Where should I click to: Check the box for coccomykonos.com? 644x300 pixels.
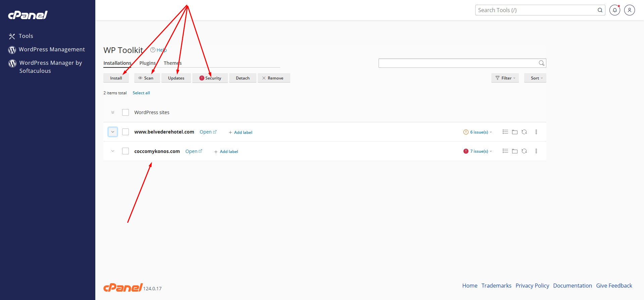tap(126, 151)
